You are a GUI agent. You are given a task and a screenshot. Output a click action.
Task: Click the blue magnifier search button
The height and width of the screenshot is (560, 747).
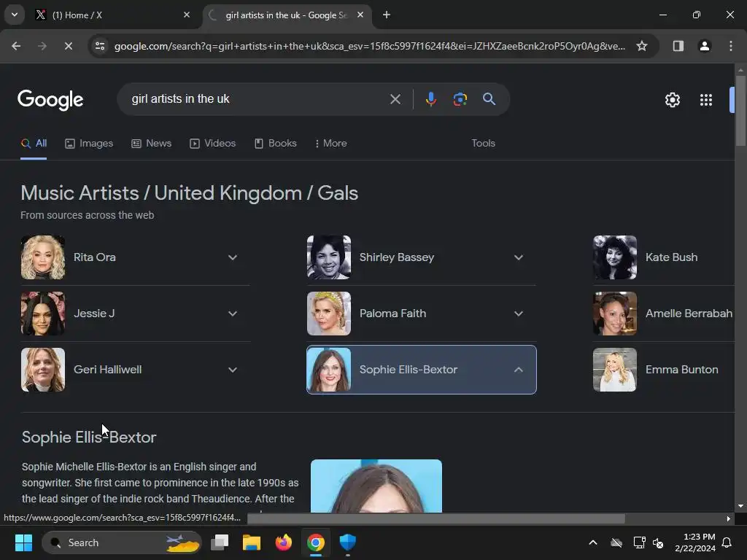489,99
